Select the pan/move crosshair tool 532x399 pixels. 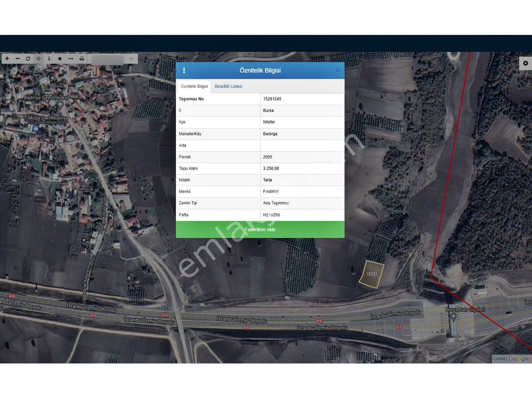[x=39, y=59]
